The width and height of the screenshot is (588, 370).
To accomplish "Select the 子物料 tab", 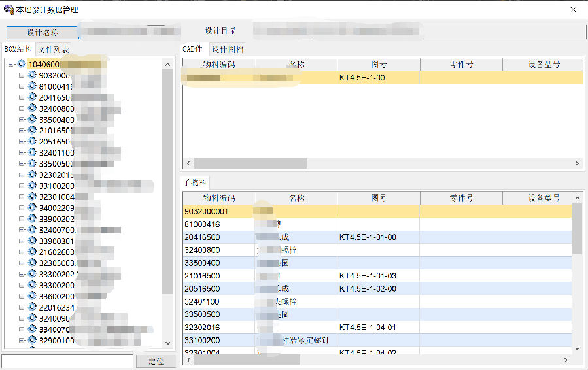I will pyautogui.click(x=195, y=182).
